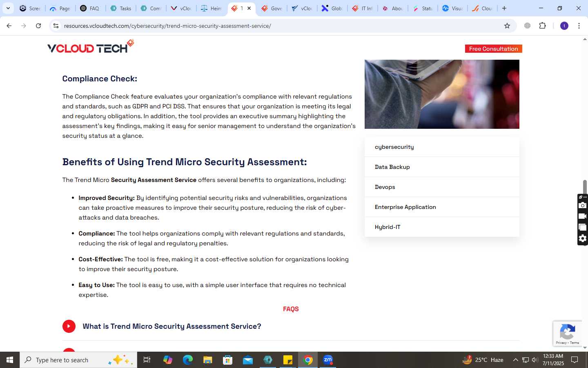
Task: Click the weather 25°C Haze widget
Action: pos(483,360)
